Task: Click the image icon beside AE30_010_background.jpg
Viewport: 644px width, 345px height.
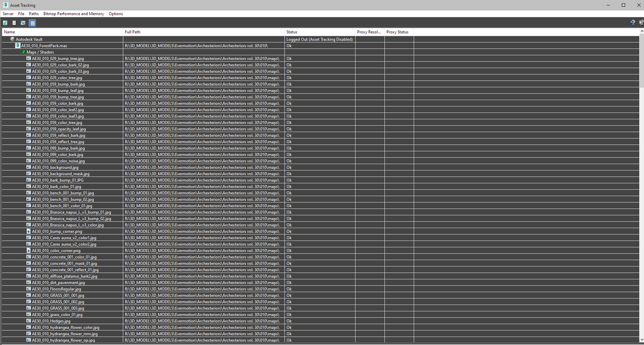Action: point(29,167)
